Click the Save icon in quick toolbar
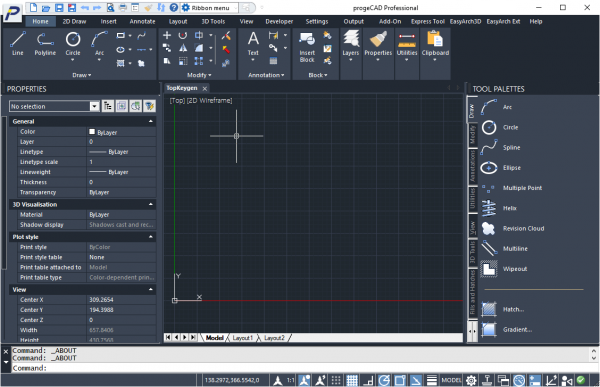This screenshot has height=387, width=600. 59,8
